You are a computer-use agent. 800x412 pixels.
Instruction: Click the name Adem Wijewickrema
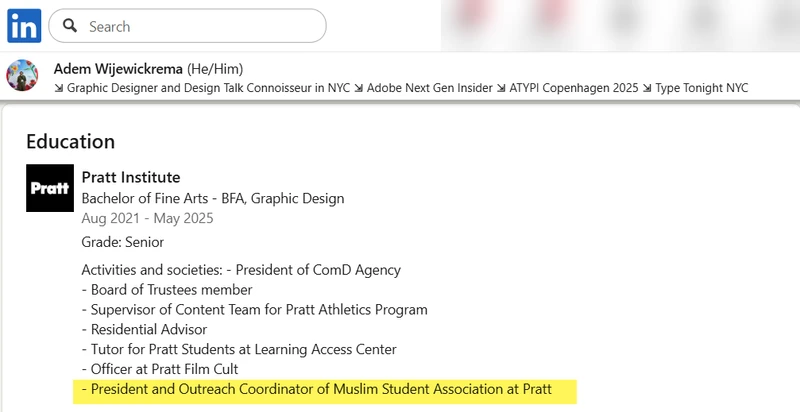pos(119,69)
